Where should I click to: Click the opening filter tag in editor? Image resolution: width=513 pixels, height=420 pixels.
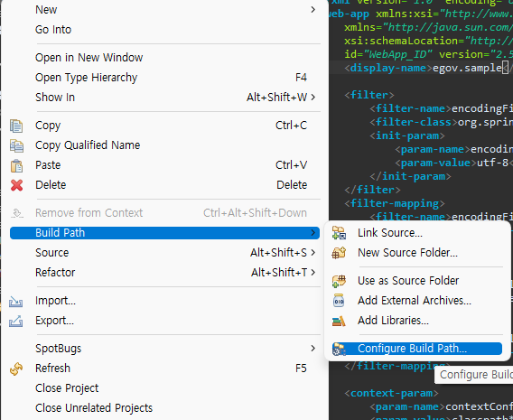point(369,95)
